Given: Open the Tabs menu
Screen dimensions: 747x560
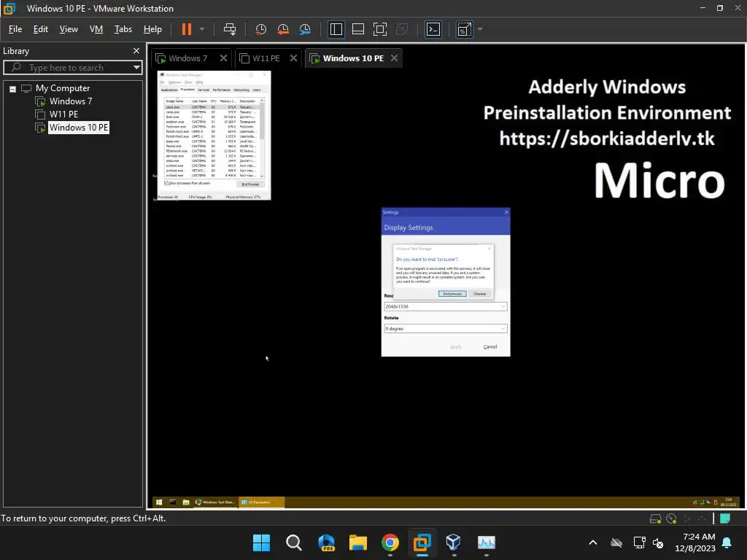Looking at the screenshot, I should [x=123, y=29].
